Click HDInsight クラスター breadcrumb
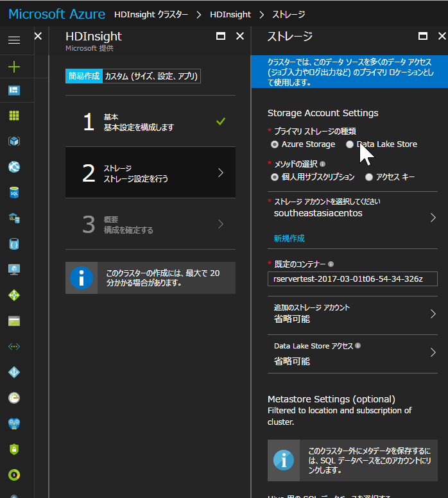 click(151, 14)
